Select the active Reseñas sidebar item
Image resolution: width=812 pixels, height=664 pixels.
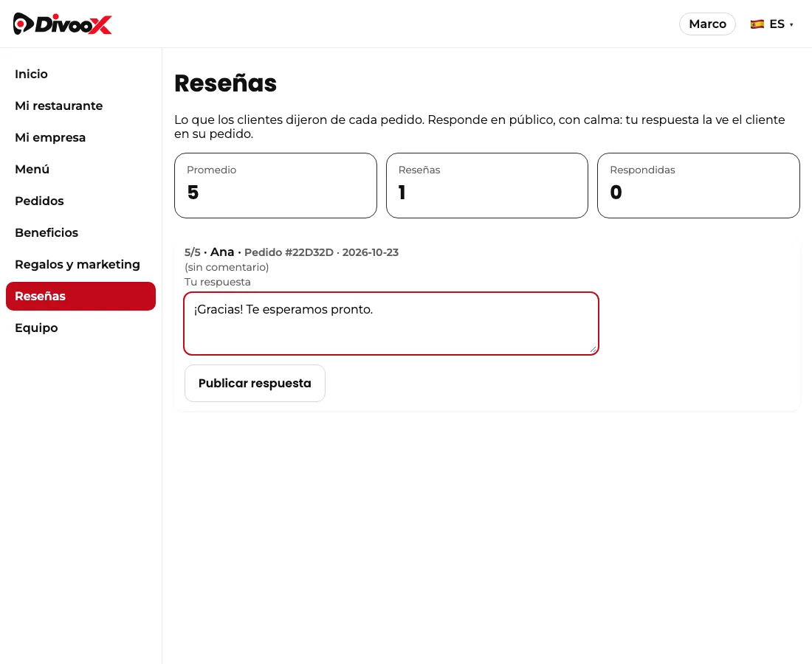pos(80,296)
